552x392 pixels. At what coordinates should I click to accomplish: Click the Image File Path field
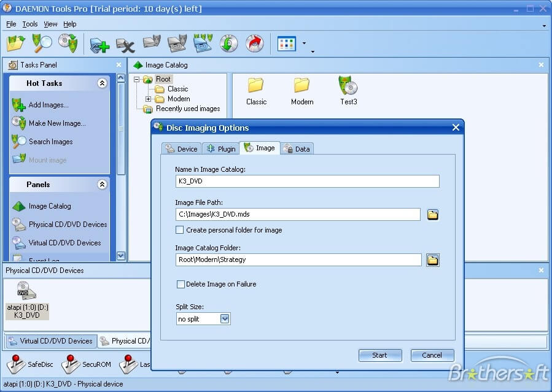point(298,215)
